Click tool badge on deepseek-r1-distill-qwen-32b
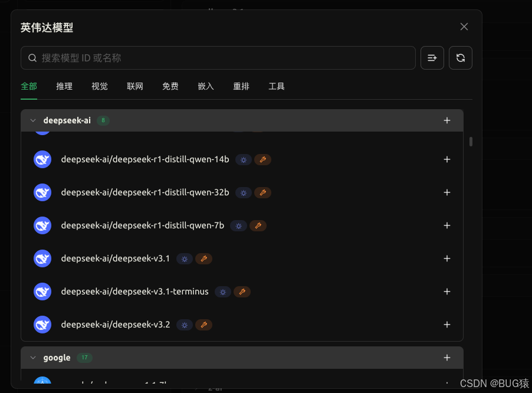This screenshot has height=393, width=532. click(262, 193)
